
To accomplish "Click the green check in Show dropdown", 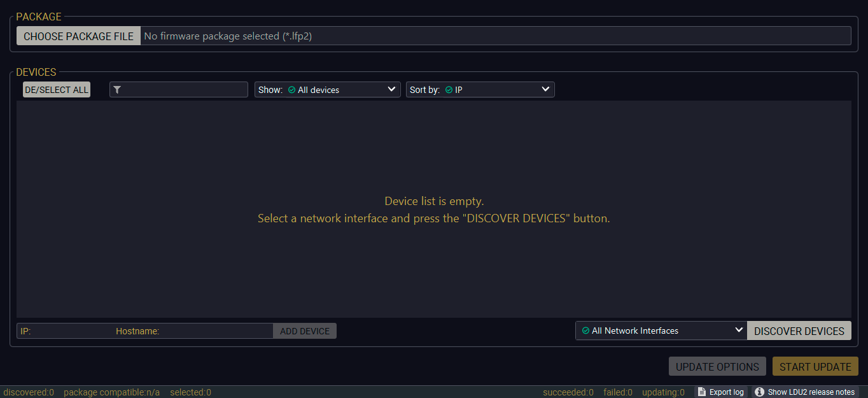I will point(291,90).
